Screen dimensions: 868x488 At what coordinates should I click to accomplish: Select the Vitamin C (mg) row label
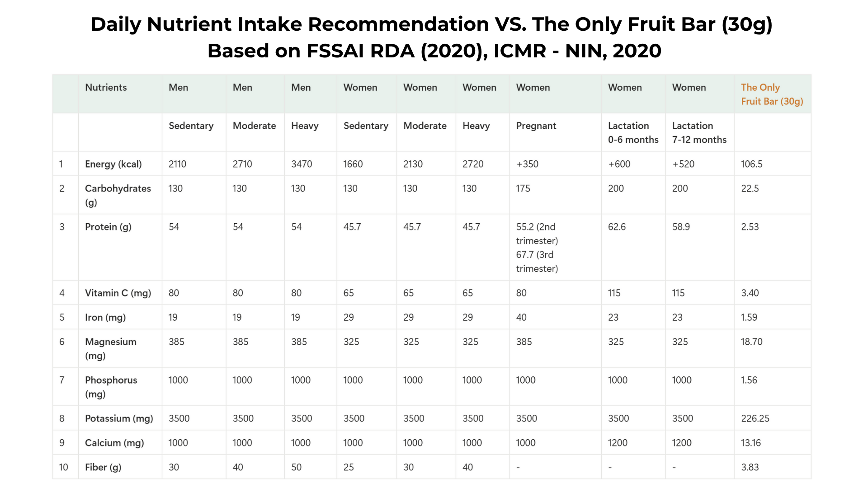(x=118, y=293)
